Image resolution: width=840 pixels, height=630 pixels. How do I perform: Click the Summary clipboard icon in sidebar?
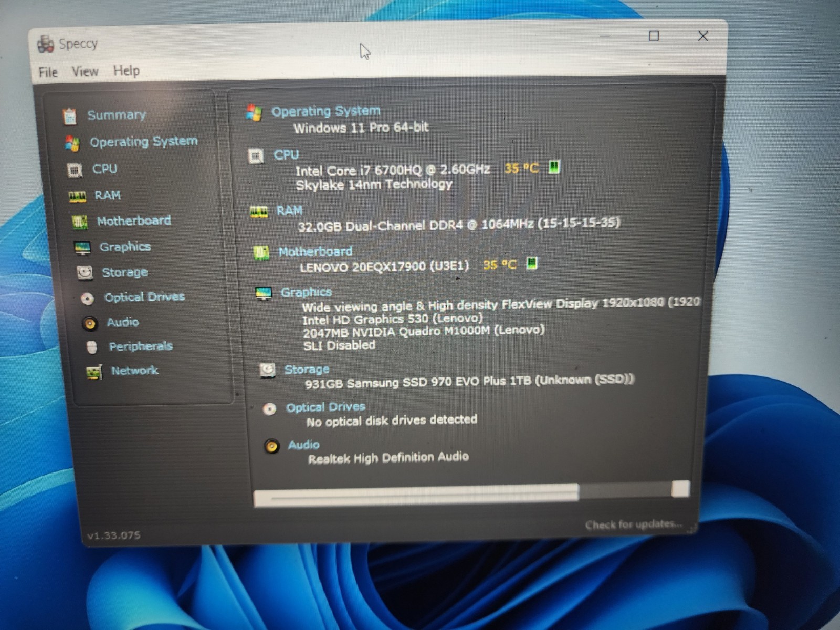pos(69,116)
